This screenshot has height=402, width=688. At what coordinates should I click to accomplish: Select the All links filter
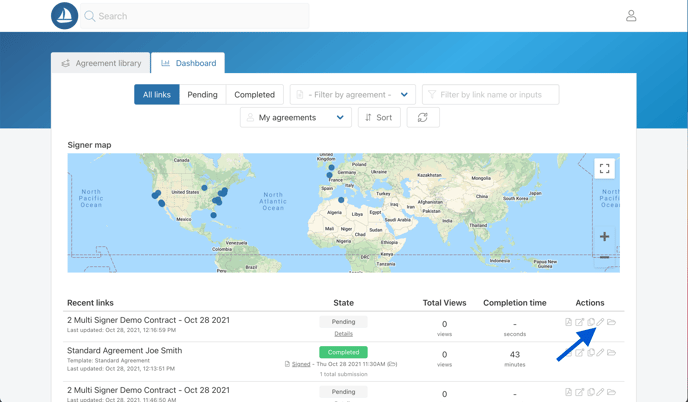tap(157, 94)
